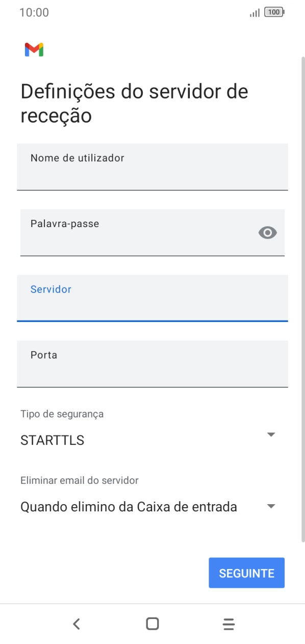Choose Quando elimino da Caixa de entrada option
The image size is (305, 644).
(x=128, y=506)
